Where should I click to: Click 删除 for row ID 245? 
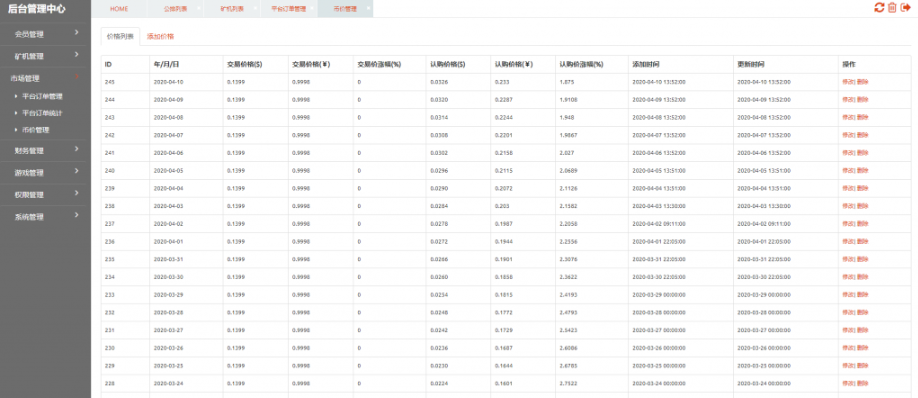(x=862, y=82)
